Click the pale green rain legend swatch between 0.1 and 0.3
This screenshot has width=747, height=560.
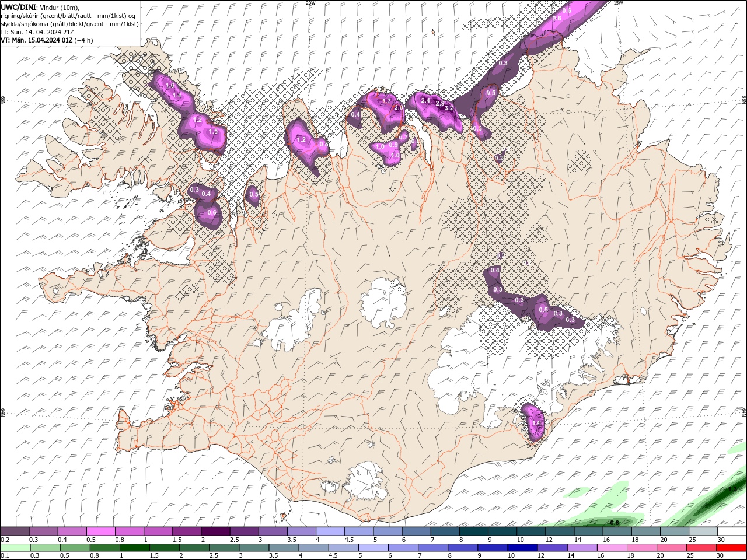coord(15,548)
